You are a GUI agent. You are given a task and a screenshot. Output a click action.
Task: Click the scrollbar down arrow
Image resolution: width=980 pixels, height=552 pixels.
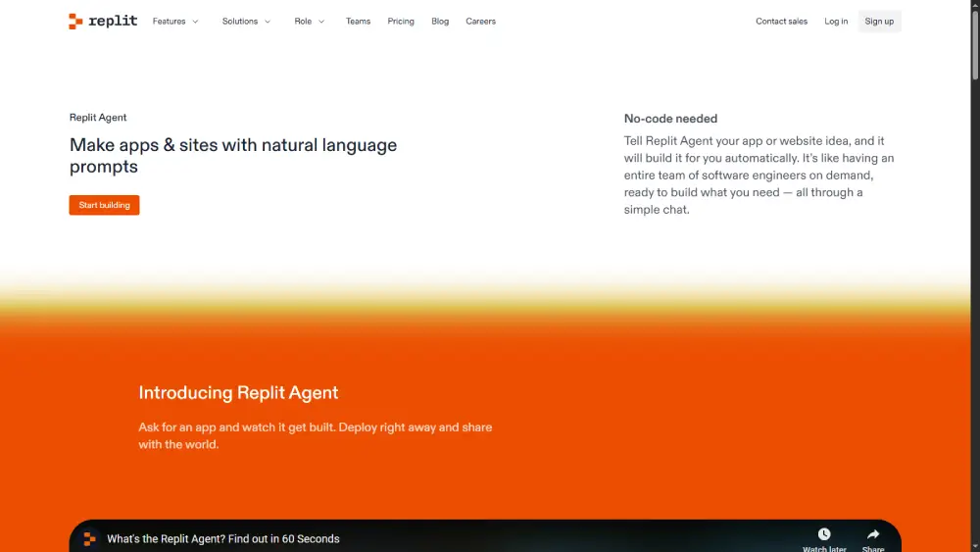click(975, 547)
